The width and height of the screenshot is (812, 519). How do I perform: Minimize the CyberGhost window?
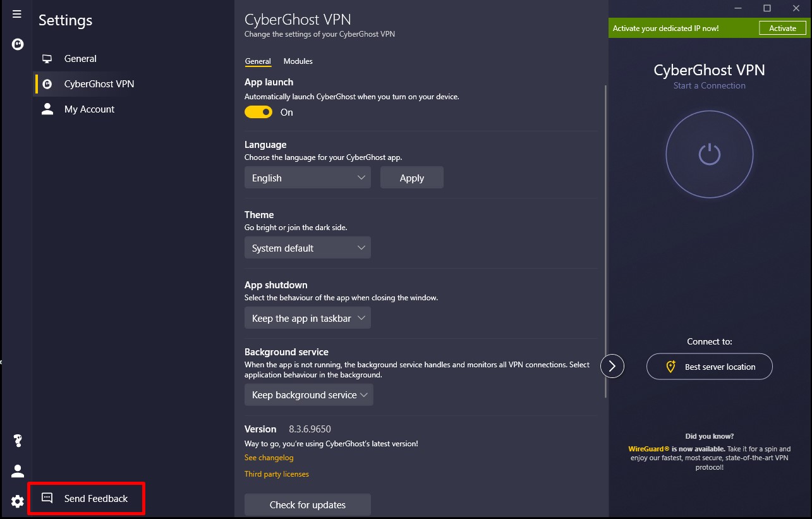tap(738, 8)
